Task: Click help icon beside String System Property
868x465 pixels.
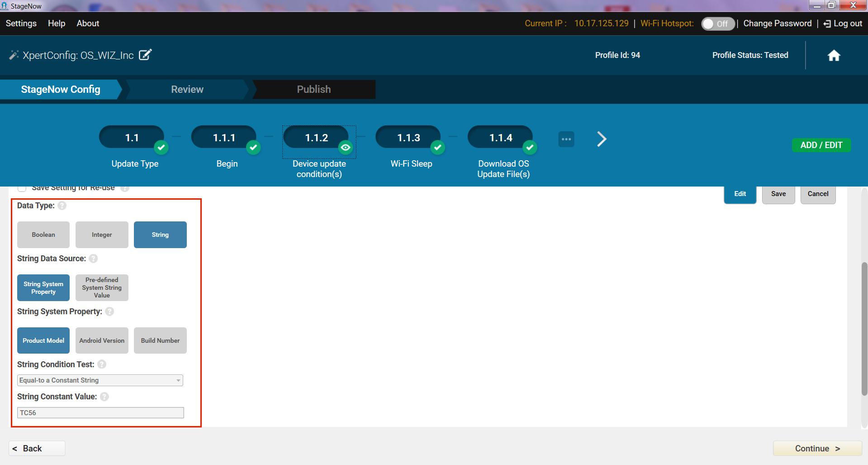Action: (109, 312)
